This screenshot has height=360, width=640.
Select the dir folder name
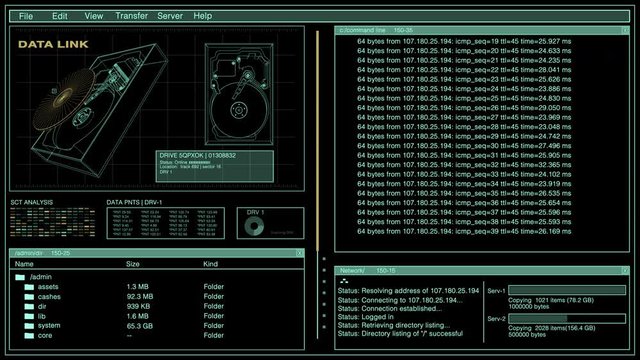coord(42,307)
